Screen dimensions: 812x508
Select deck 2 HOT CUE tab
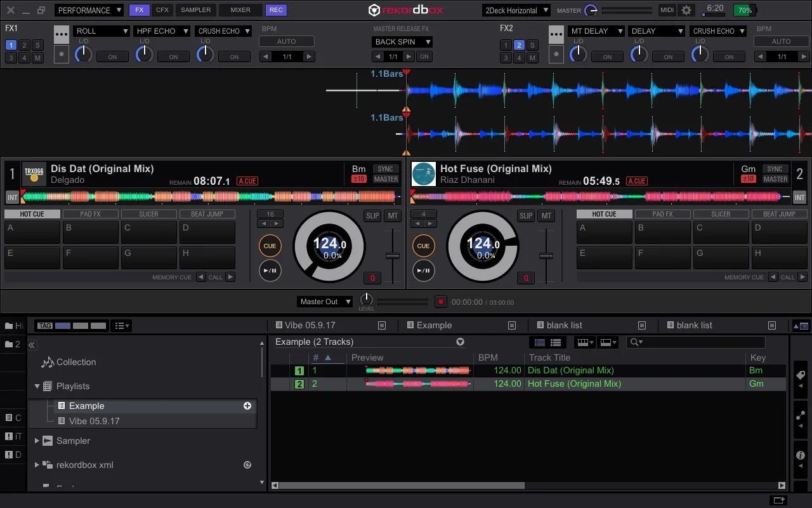tap(605, 214)
